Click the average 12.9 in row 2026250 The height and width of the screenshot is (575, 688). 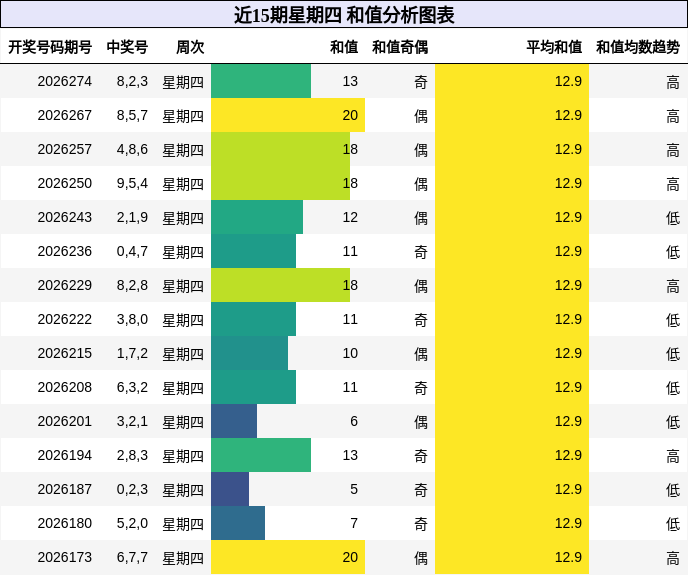pos(568,183)
